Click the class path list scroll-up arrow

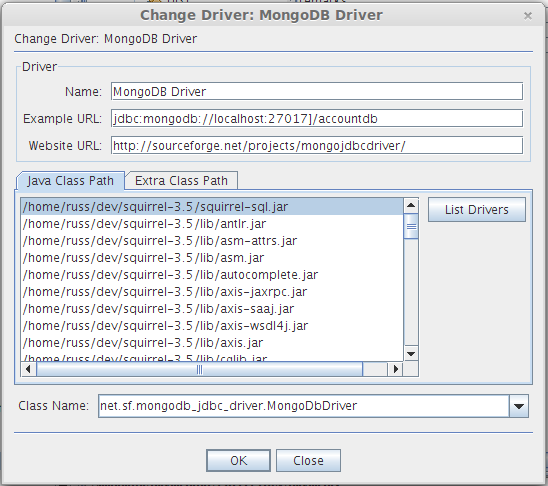[x=411, y=205]
